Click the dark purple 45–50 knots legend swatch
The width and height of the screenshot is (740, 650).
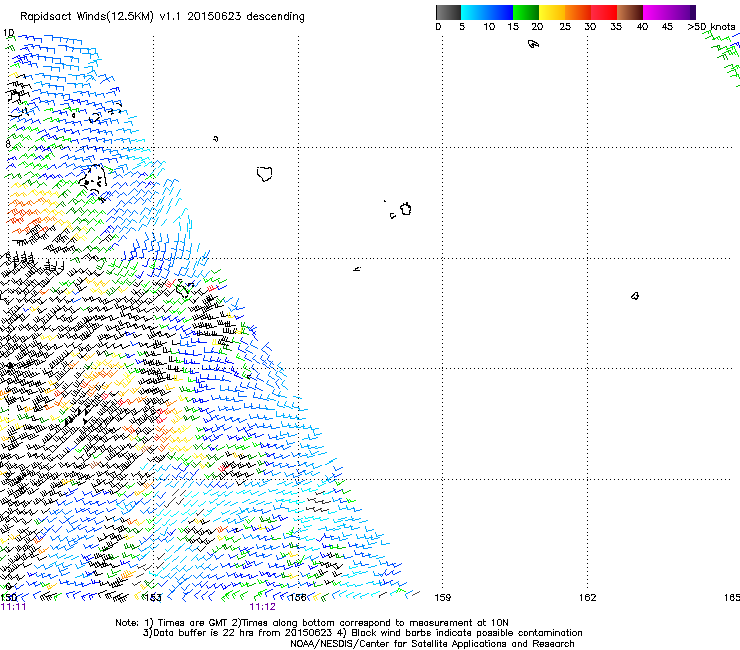click(682, 12)
